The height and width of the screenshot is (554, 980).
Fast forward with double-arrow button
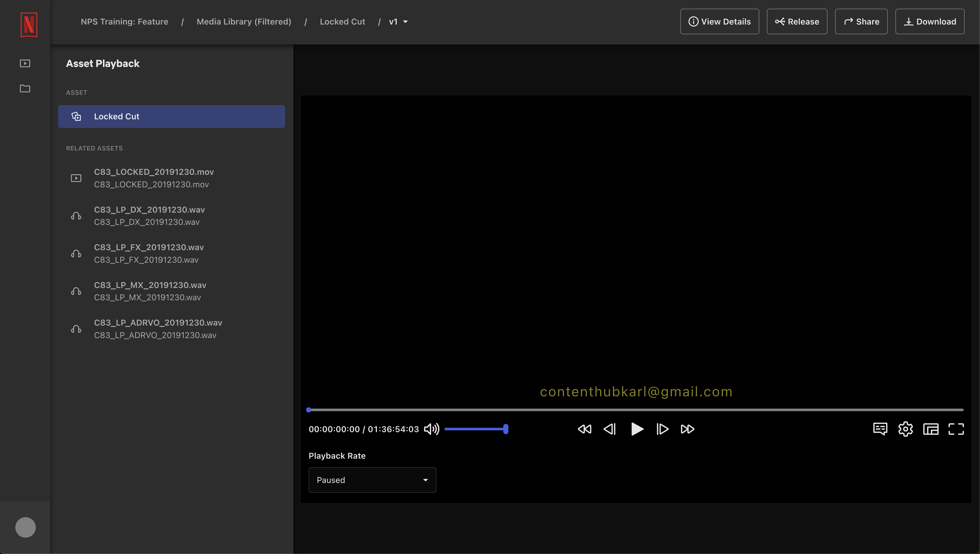tap(687, 429)
